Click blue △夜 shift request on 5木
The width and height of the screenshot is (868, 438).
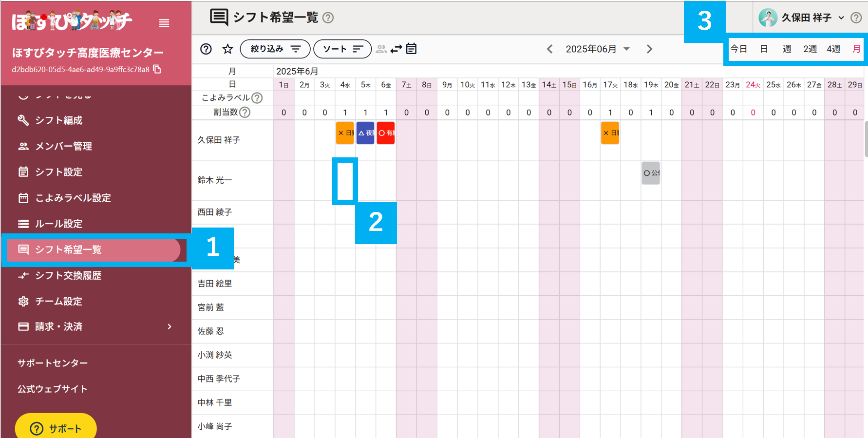tap(365, 133)
